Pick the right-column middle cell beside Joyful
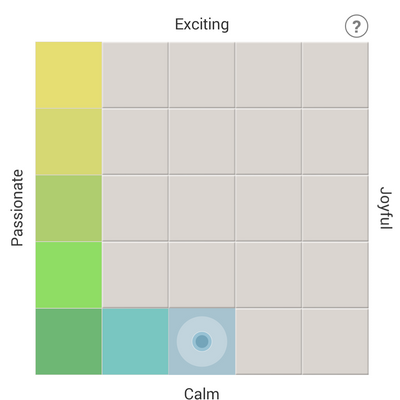The height and width of the screenshot is (400, 400). (x=335, y=208)
